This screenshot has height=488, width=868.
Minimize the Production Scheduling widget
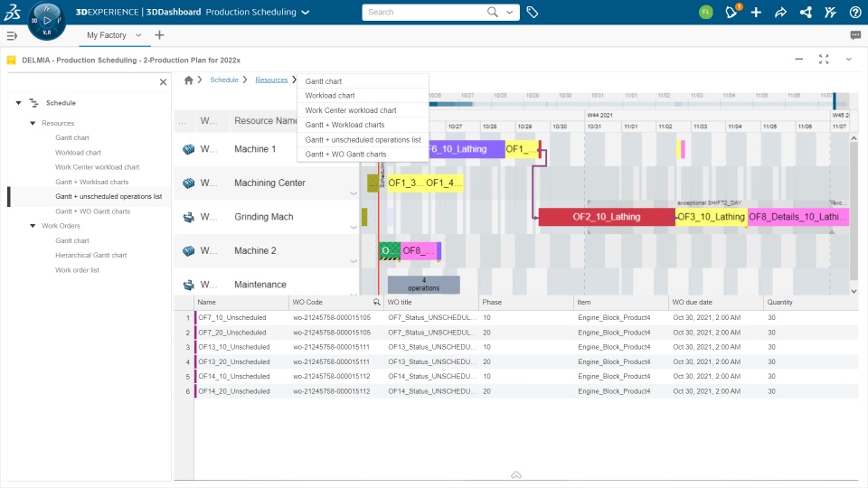798,60
